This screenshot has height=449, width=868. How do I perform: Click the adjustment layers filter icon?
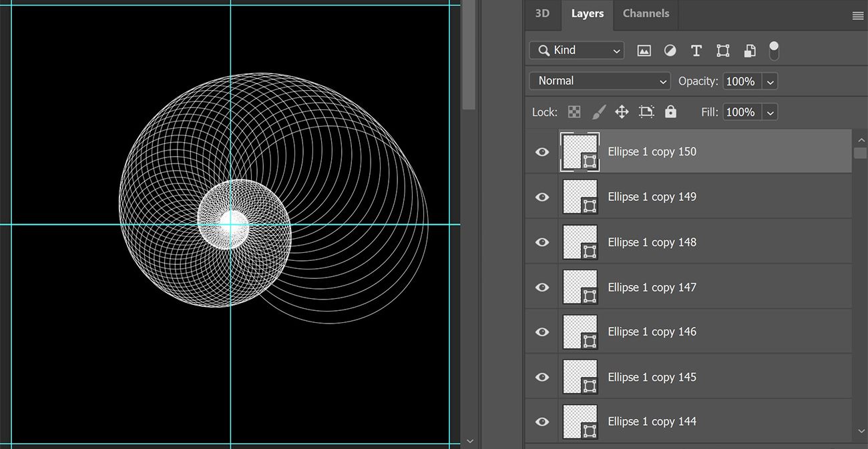click(x=670, y=50)
